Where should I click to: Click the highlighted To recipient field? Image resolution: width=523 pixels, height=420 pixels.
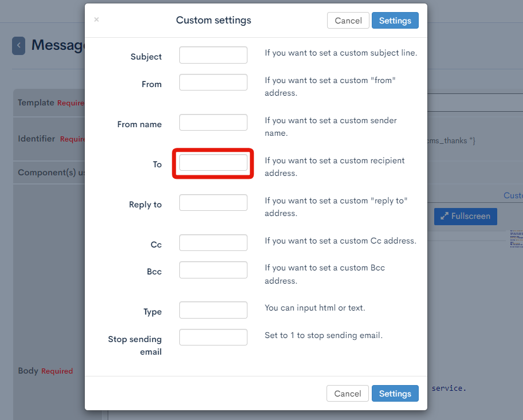213,164
